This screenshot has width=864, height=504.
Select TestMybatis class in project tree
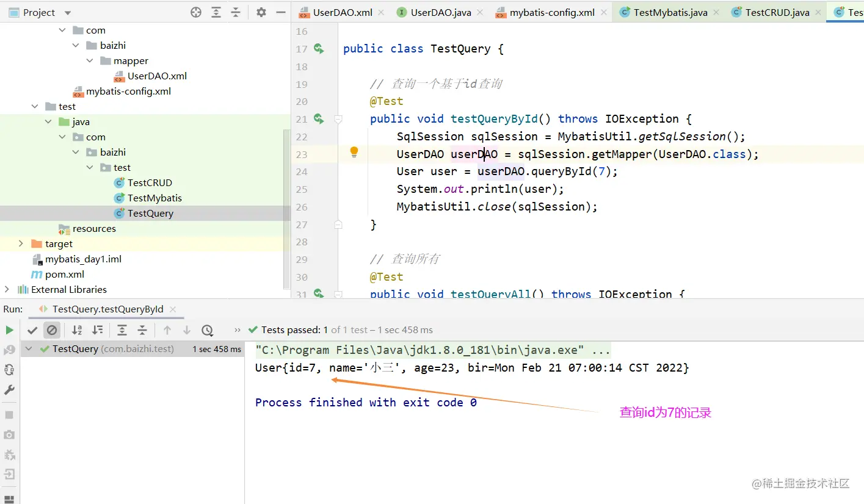pos(148,198)
